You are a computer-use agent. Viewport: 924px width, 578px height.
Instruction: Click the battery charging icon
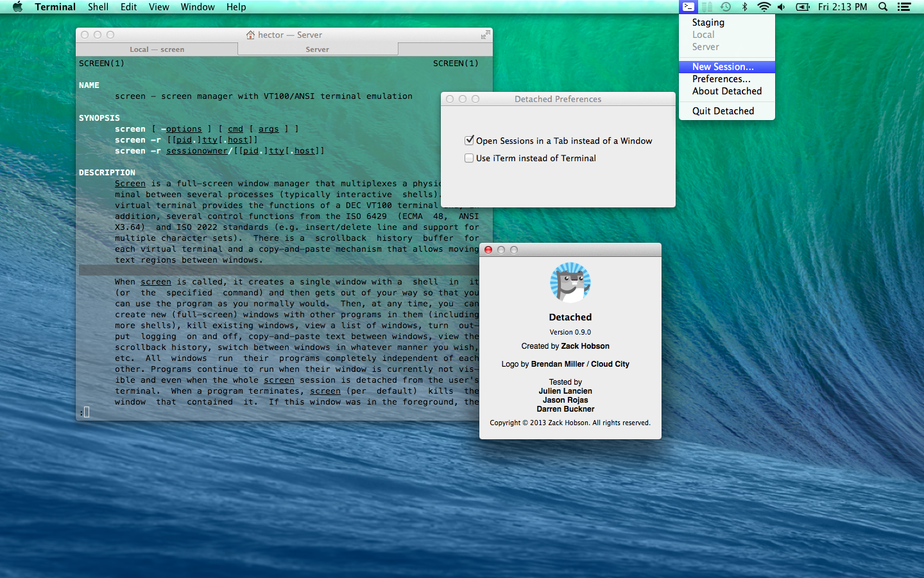tap(803, 7)
